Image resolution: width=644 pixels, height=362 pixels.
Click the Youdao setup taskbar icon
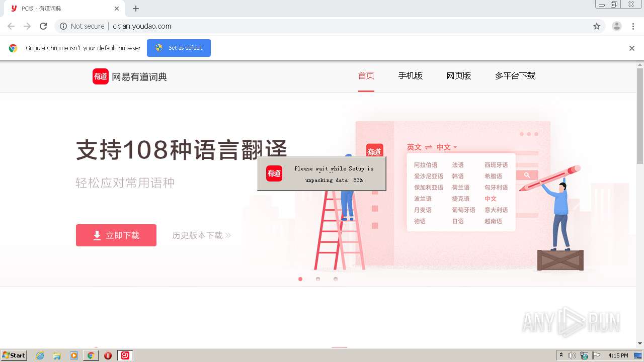click(x=125, y=355)
